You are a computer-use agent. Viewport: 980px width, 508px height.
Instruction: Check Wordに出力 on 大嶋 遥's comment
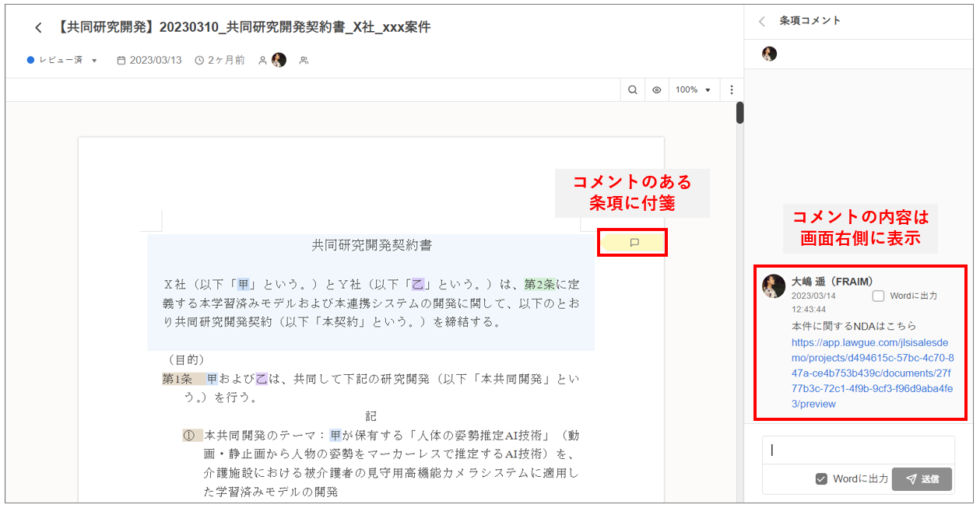pos(878,296)
